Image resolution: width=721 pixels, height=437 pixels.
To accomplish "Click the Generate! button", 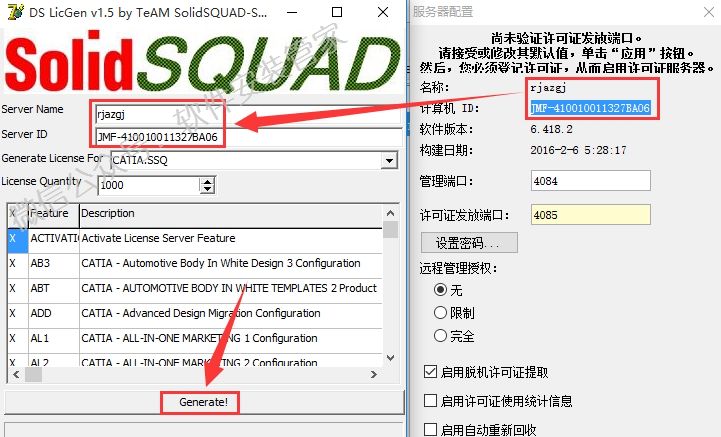I will point(203,402).
